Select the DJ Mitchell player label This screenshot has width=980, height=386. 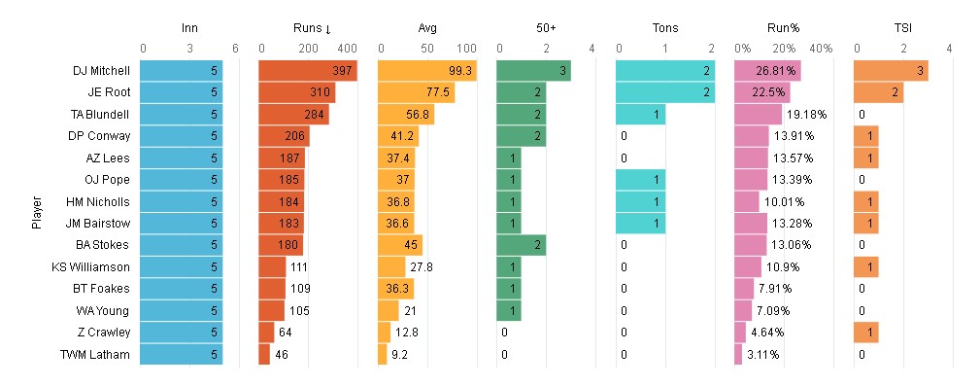101,71
